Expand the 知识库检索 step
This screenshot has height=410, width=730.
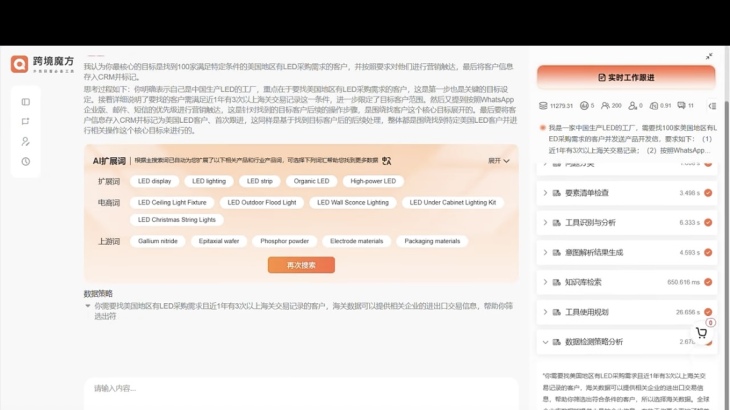[545, 282]
